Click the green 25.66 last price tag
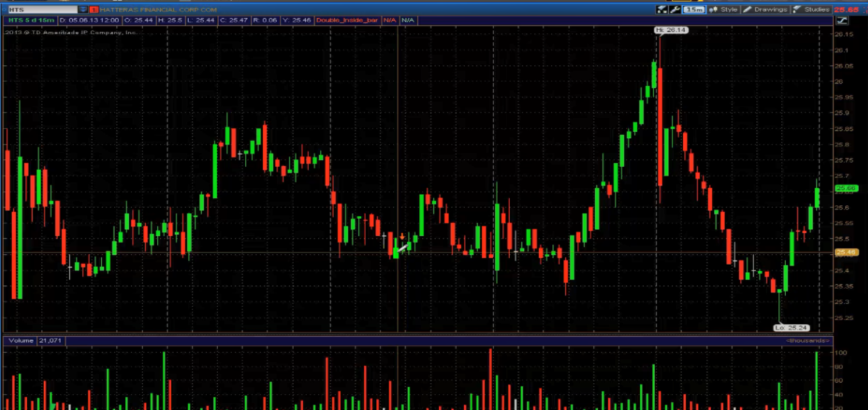The width and height of the screenshot is (868, 410). pos(845,188)
